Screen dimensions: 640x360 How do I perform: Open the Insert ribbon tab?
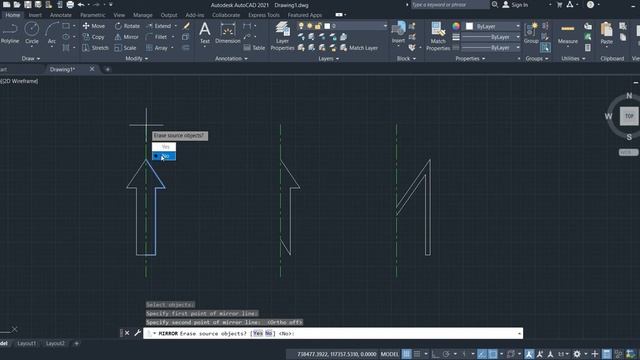(35, 15)
